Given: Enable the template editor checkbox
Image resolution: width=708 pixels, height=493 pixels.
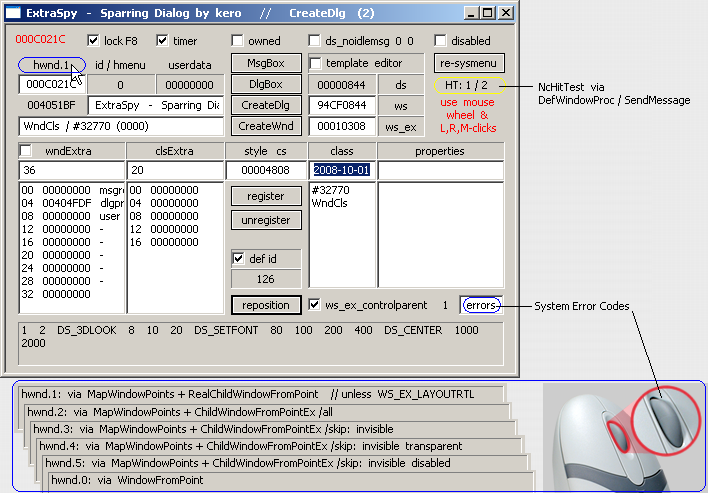Looking at the screenshot, I should point(315,64).
